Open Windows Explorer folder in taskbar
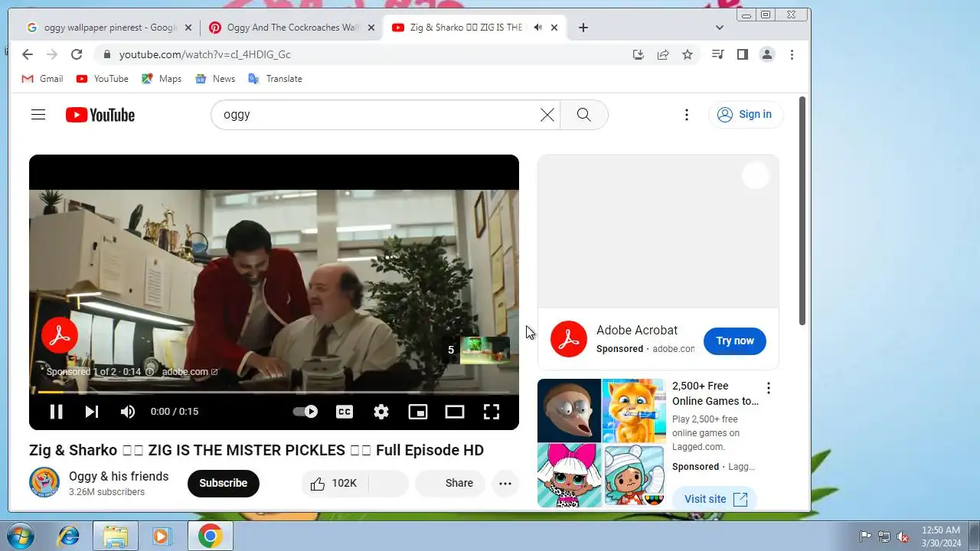Image resolution: width=980 pixels, height=551 pixels. [x=116, y=536]
